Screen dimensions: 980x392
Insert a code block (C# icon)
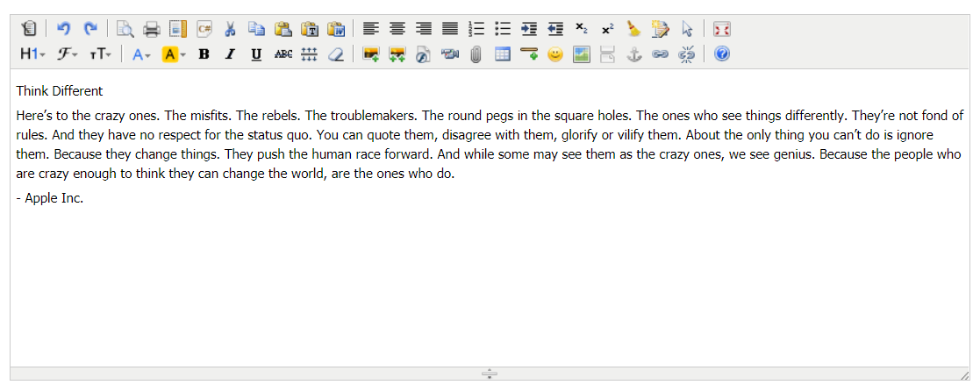click(204, 29)
